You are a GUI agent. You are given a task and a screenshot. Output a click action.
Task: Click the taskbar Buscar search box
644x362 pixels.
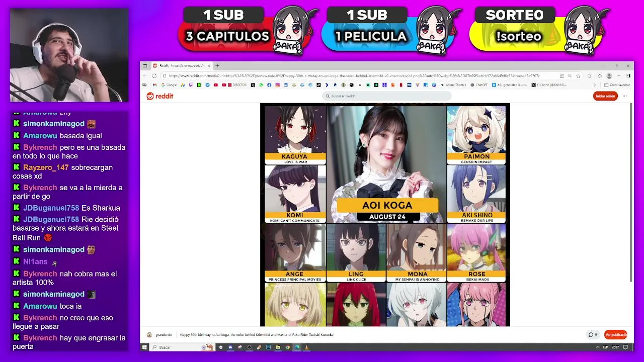coord(182,347)
